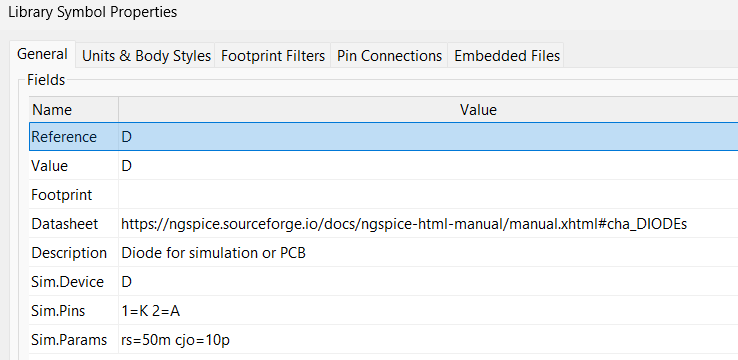Image resolution: width=738 pixels, height=360 pixels.
Task: Switch to the General tab
Action: point(42,55)
